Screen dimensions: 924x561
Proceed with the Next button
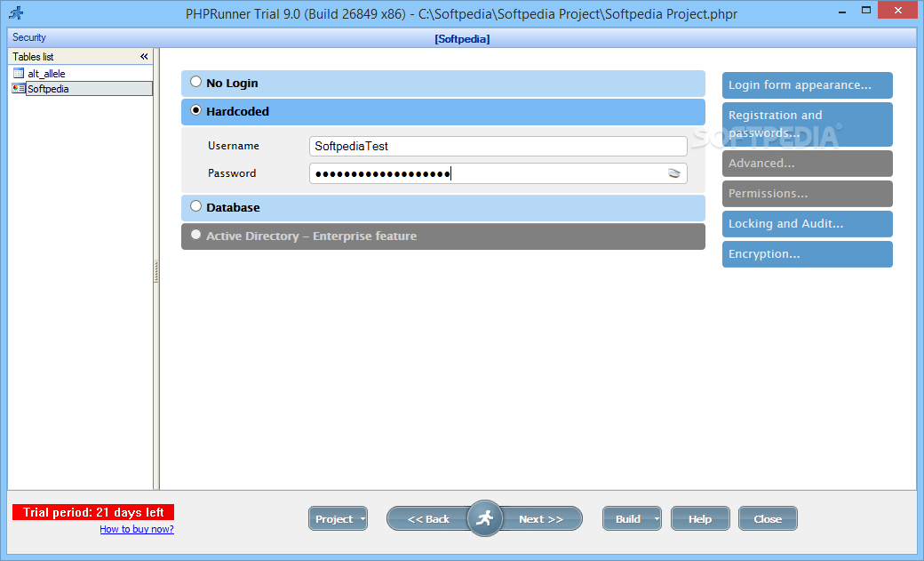tap(541, 519)
